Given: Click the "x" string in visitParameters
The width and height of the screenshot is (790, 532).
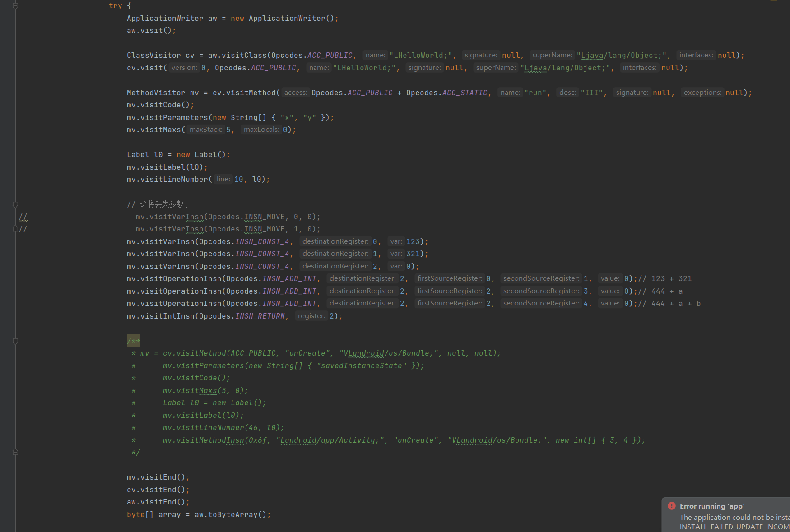Looking at the screenshot, I should 287,117.
